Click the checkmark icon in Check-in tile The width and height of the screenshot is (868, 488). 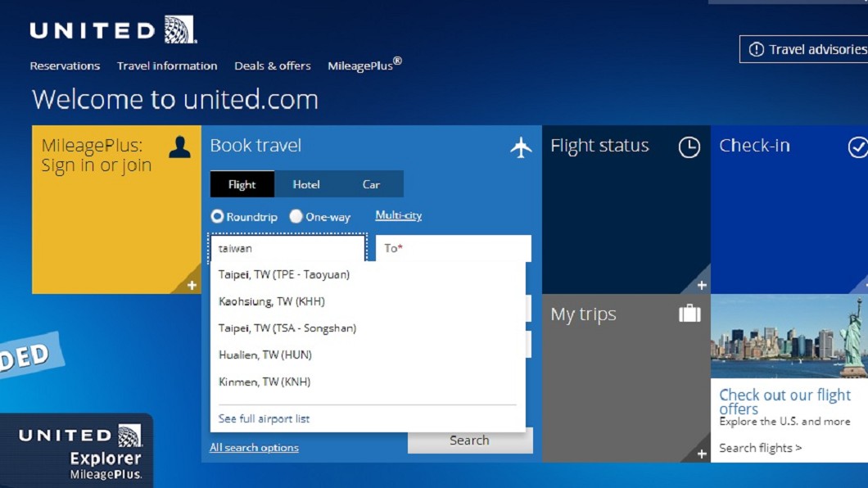(x=857, y=147)
